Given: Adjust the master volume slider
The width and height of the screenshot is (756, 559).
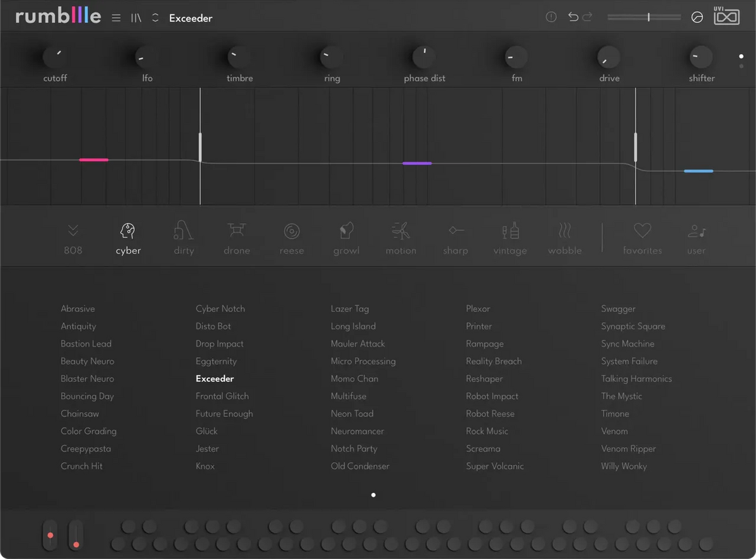Looking at the screenshot, I should [644, 17].
